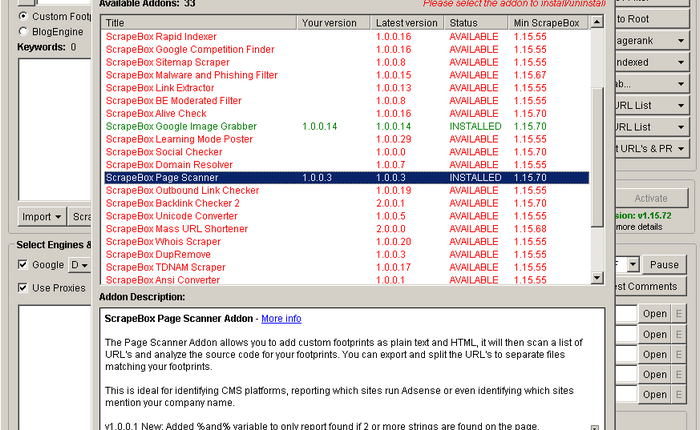Click the Activate button
Viewport: 700px width, 430px height.
click(651, 198)
